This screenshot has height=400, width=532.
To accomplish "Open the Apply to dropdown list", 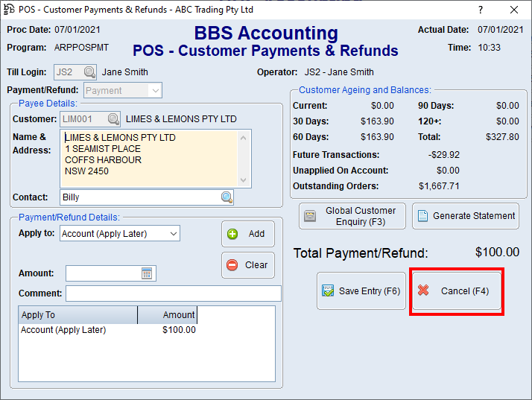I will tap(173, 234).
